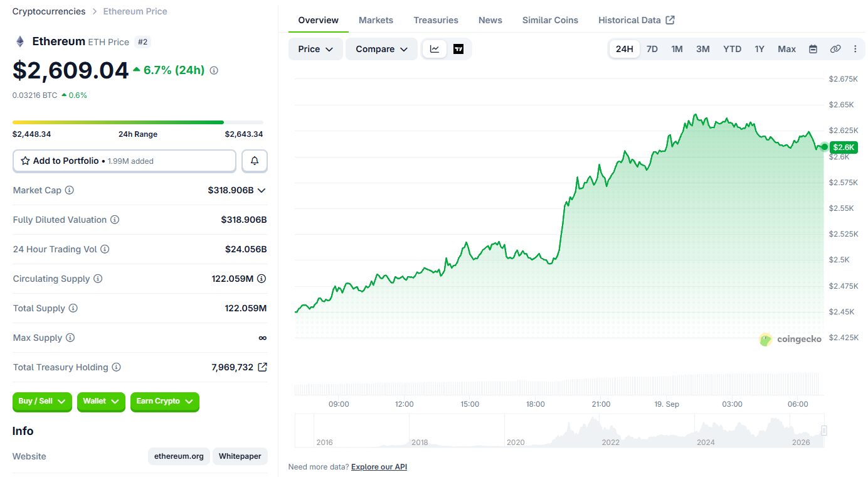
Task: Click the $2,609.04 price value
Action: tap(70, 70)
